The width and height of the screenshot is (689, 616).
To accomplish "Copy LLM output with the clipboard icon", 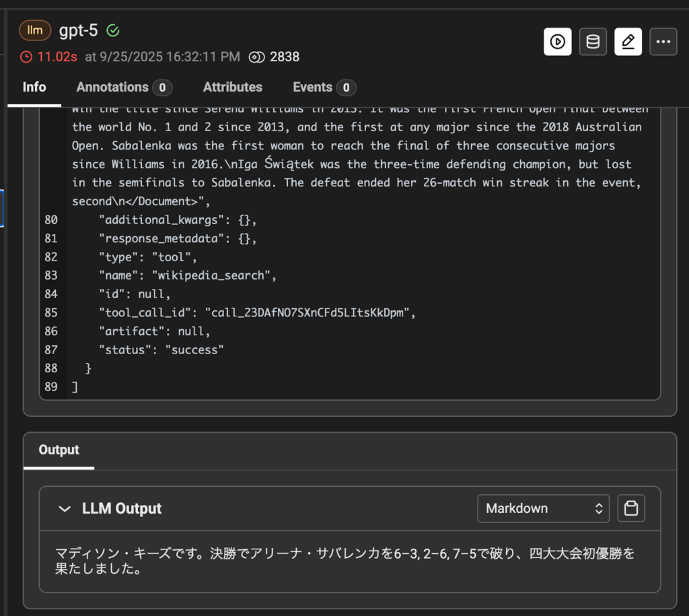I will point(631,508).
